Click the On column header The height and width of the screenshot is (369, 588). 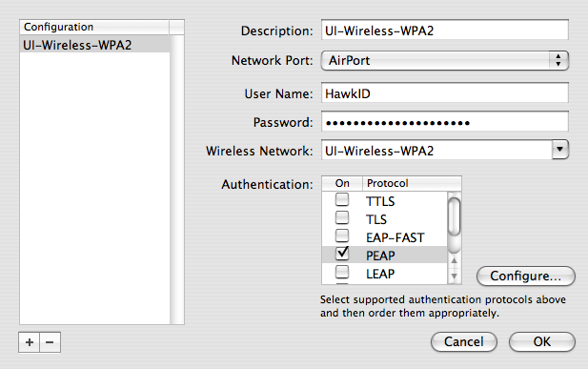(x=342, y=183)
